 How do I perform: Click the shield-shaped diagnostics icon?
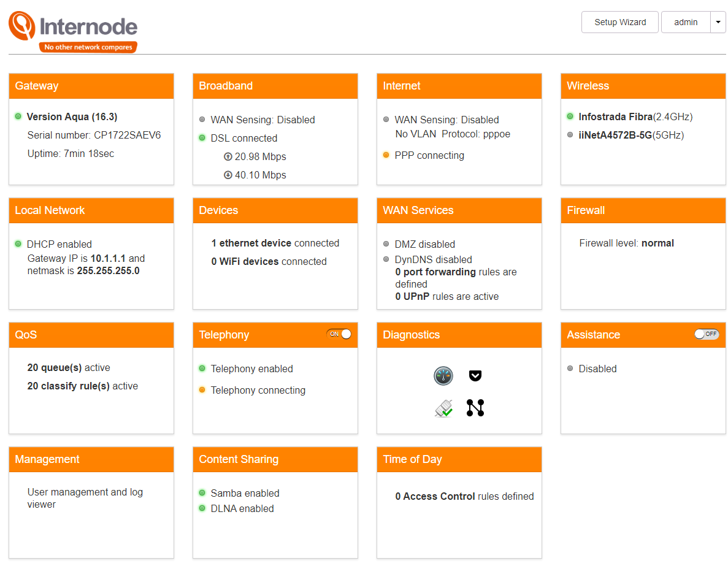475,375
